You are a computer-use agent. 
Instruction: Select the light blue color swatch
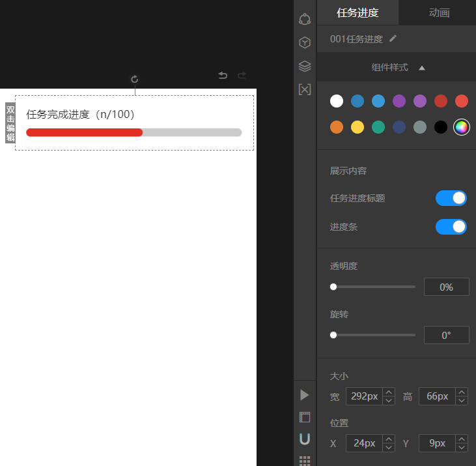378,101
